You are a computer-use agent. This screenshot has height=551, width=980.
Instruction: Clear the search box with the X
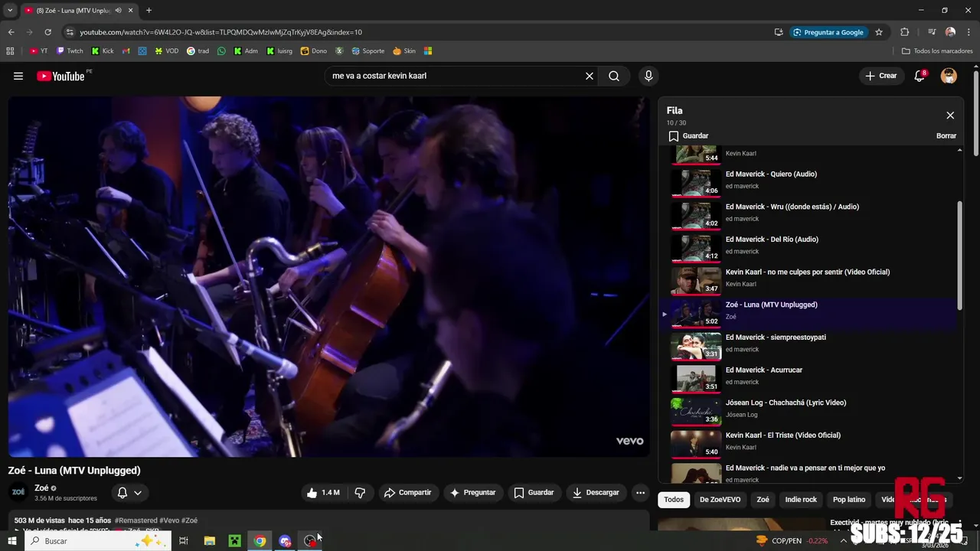[x=590, y=76]
